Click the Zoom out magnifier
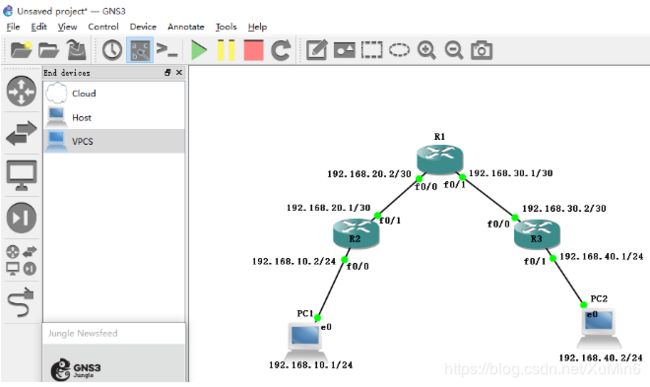The image size is (650, 387). tap(454, 50)
